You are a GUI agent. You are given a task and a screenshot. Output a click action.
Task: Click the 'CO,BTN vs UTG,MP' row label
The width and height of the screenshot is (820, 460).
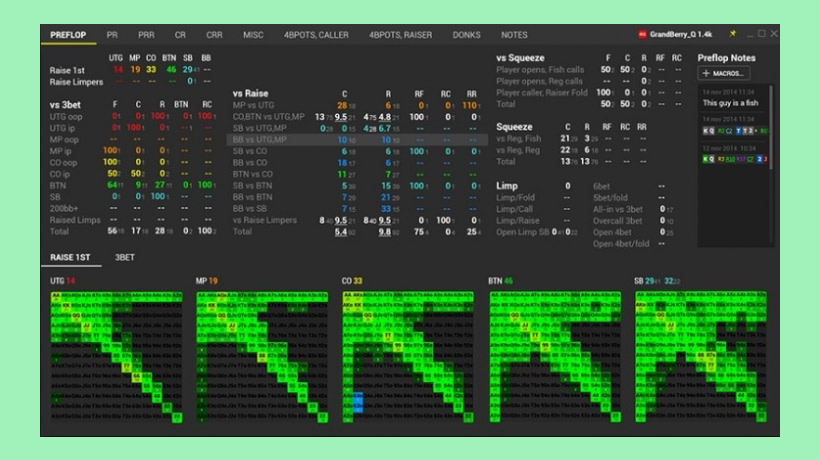tap(268, 117)
